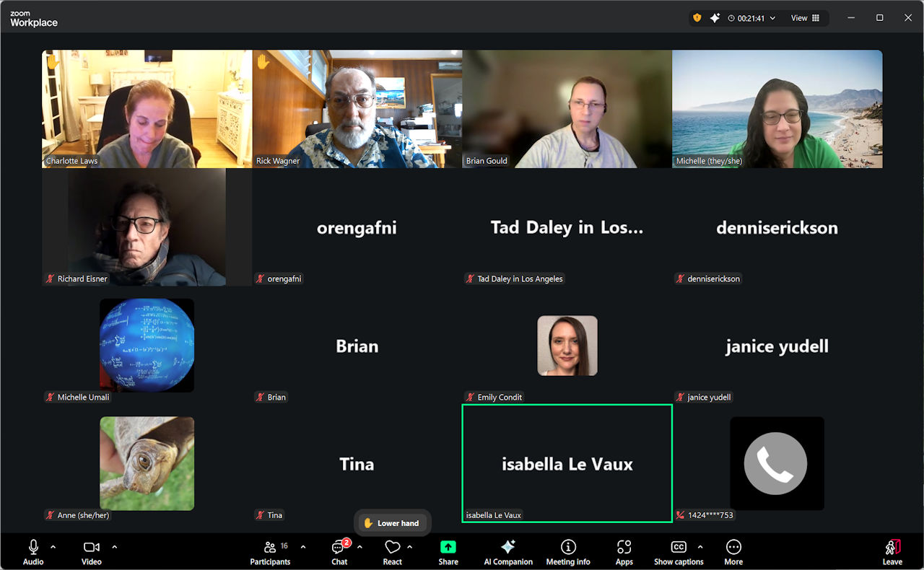Expand the audio options arrow
This screenshot has width=924, height=570.
tap(53, 547)
